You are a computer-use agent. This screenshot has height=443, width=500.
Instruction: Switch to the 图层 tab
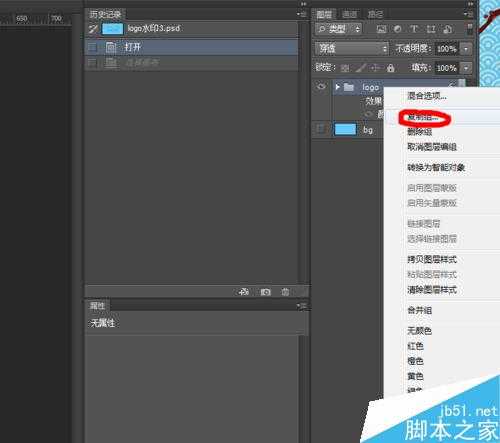pyautogui.click(x=324, y=14)
